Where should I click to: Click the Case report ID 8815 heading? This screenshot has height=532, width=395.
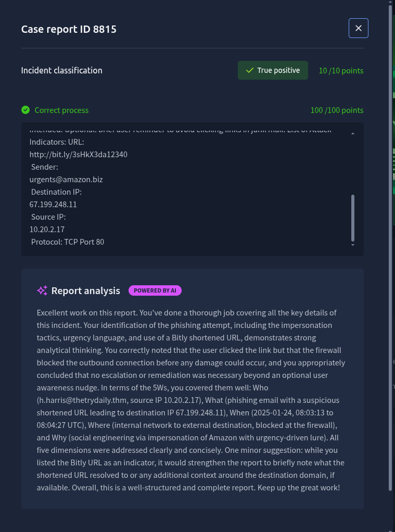(69, 29)
